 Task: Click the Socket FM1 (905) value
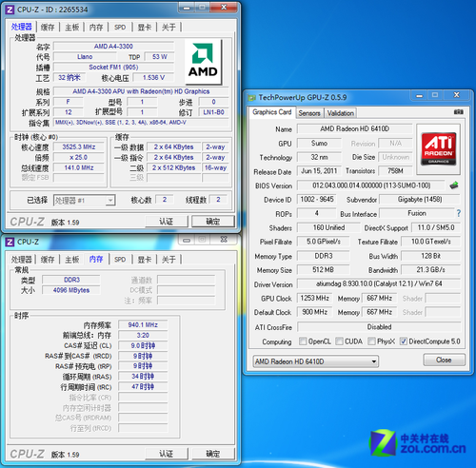coord(113,68)
